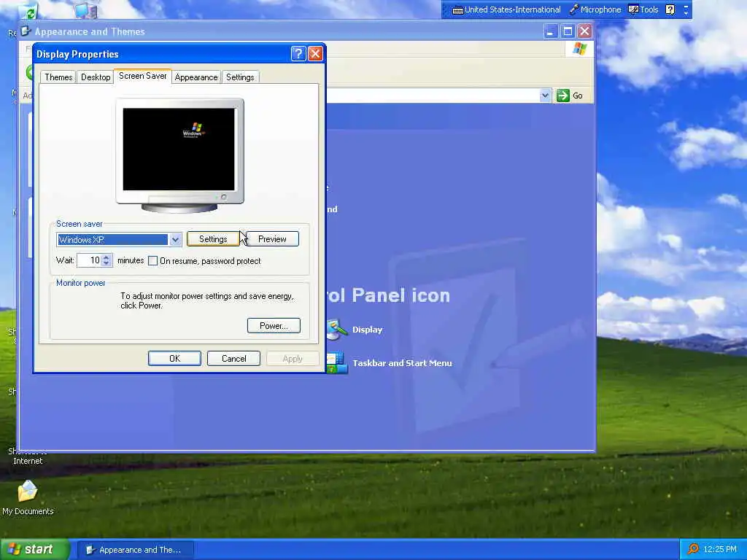Click the Go button in address bar
Image resolution: width=747 pixels, height=560 pixels.
tap(570, 96)
